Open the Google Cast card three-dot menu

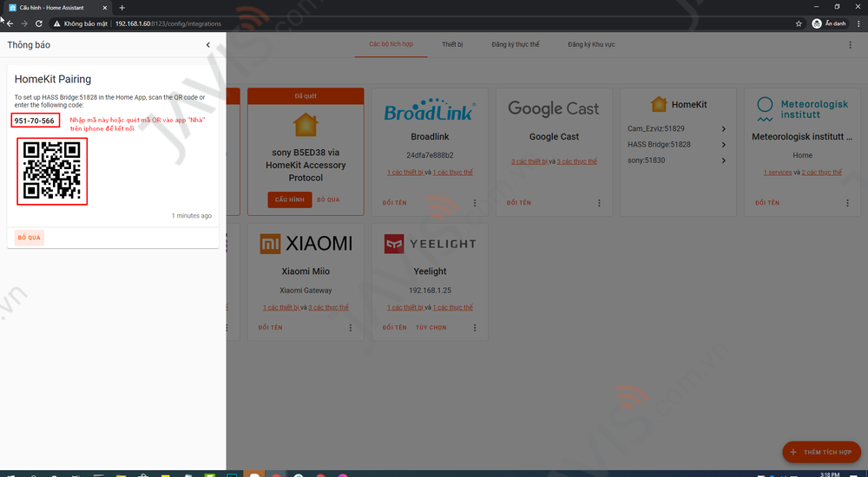[x=599, y=203]
